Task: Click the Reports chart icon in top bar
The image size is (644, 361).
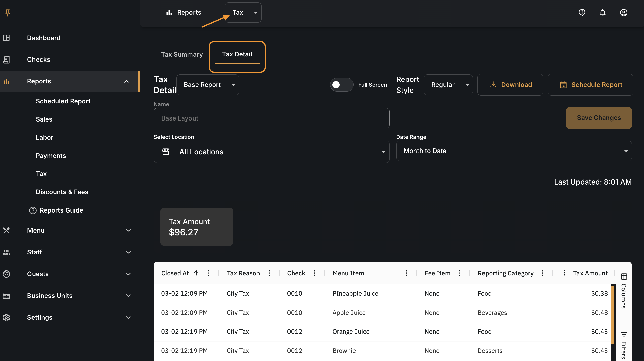Action: 169,13
